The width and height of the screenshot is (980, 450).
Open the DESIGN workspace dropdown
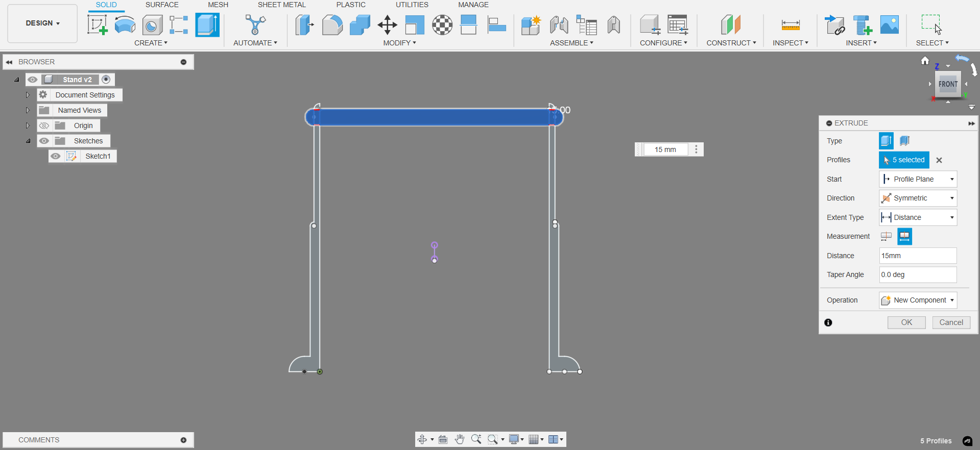coord(42,23)
